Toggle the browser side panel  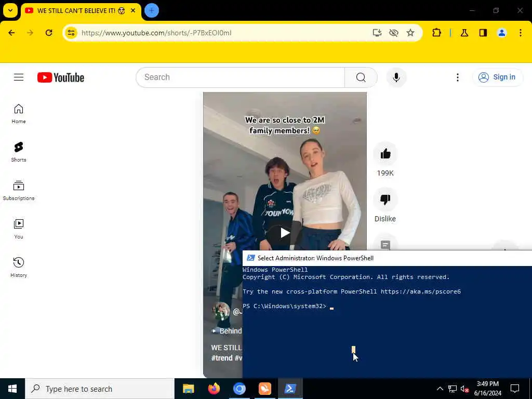[x=483, y=33]
